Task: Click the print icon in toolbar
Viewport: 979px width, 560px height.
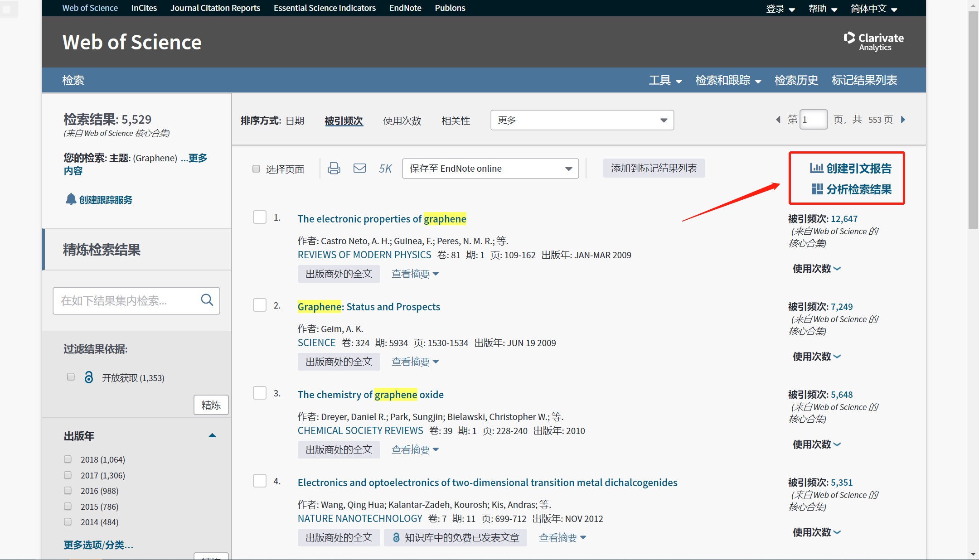Action: coord(334,169)
